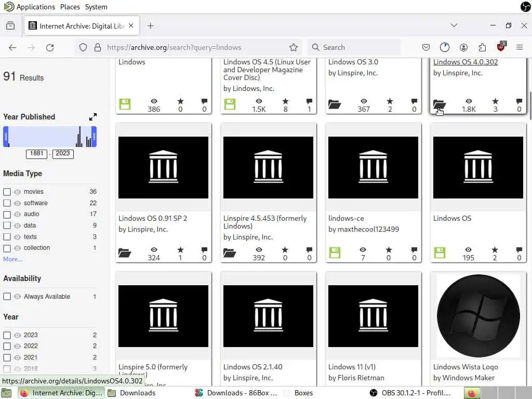The image size is (532, 399).
Task: Click the floppy icon on lindows-ce card
Action: point(335,253)
